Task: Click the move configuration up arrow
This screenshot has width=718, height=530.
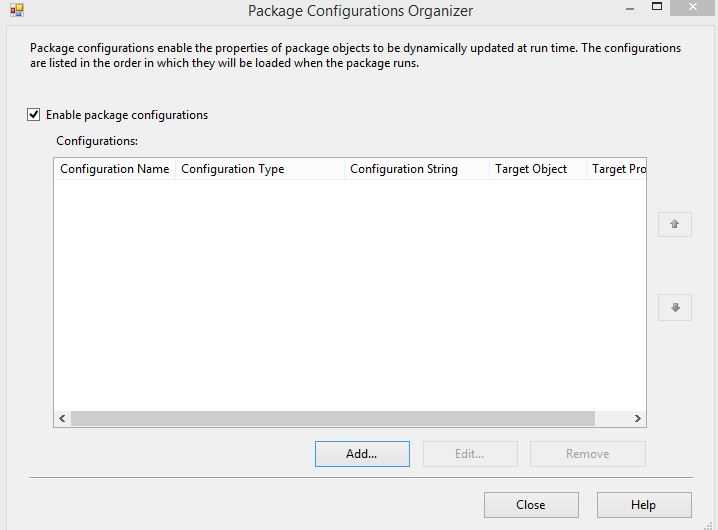Action: click(x=674, y=224)
